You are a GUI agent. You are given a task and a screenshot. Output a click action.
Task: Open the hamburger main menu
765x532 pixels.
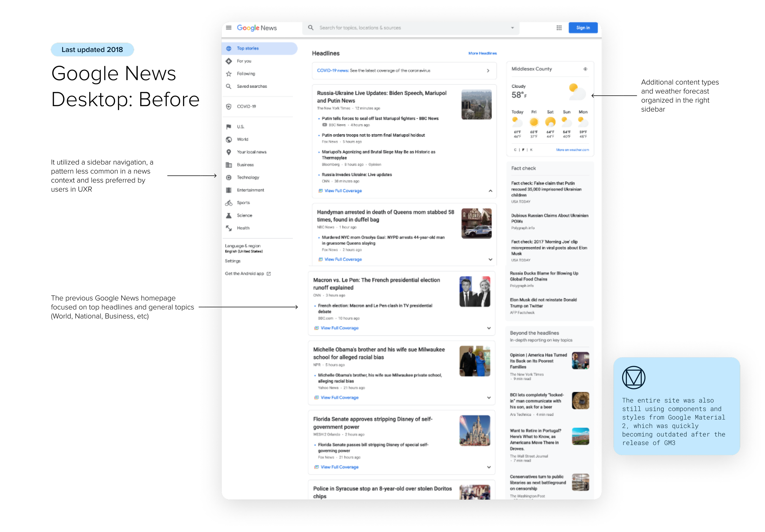pyautogui.click(x=229, y=28)
